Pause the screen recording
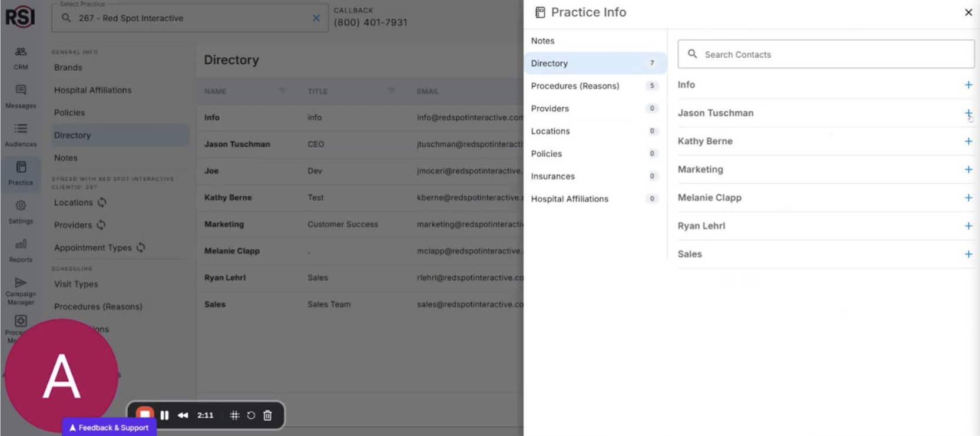This screenshot has height=436, width=980. pos(164,415)
